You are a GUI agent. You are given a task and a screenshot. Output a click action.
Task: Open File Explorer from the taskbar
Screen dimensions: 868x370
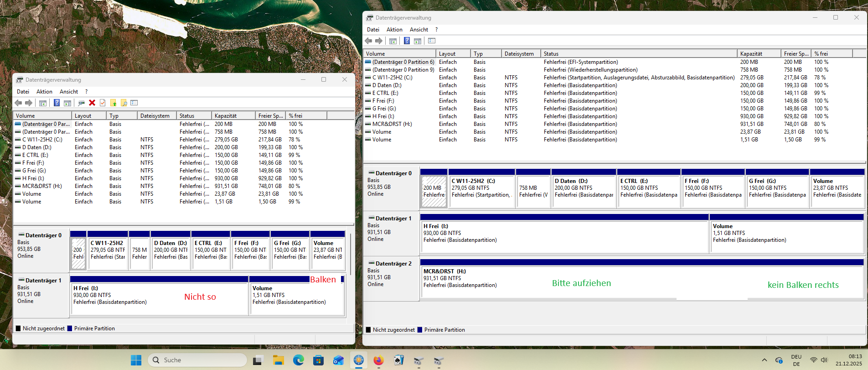point(278,360)
